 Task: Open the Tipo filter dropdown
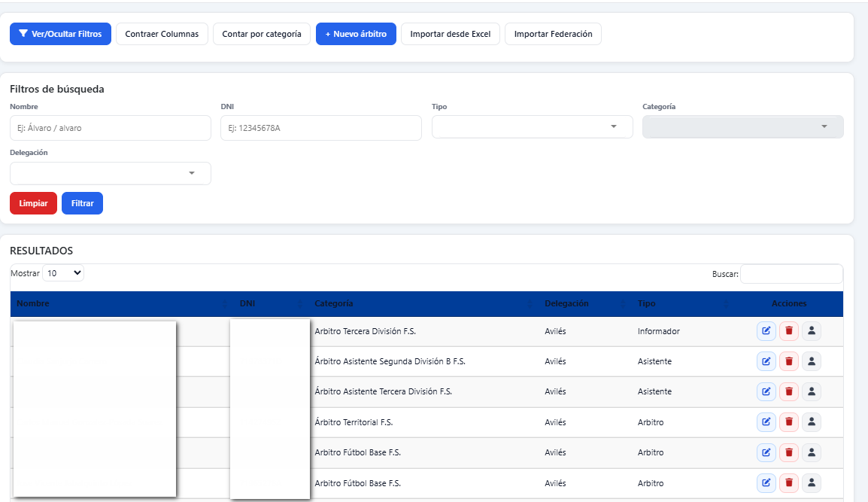[x=532, y=127]
